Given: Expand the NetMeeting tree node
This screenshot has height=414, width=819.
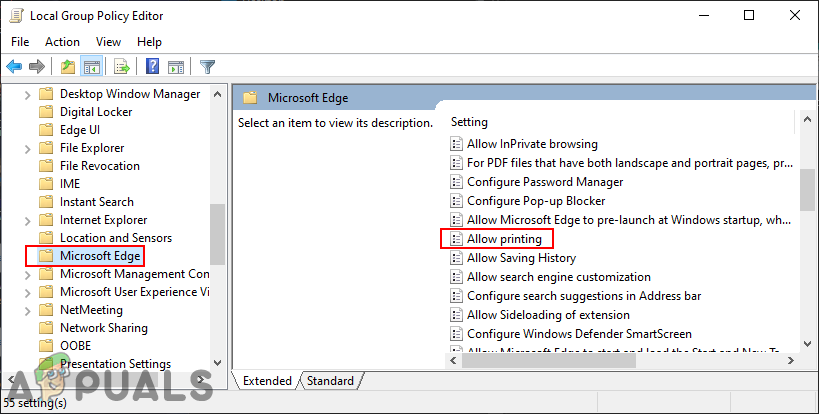Looking at the screenshot, I should (x=25, y=310).
